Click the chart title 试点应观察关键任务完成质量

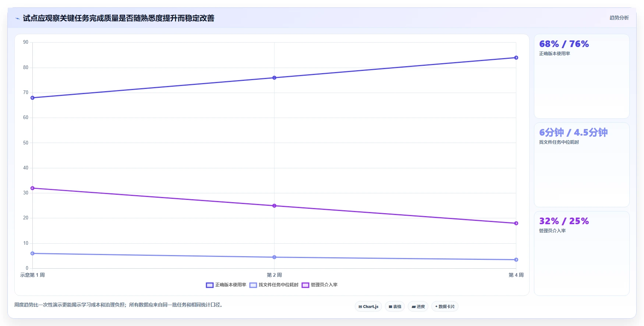click(x=118, y=18)
